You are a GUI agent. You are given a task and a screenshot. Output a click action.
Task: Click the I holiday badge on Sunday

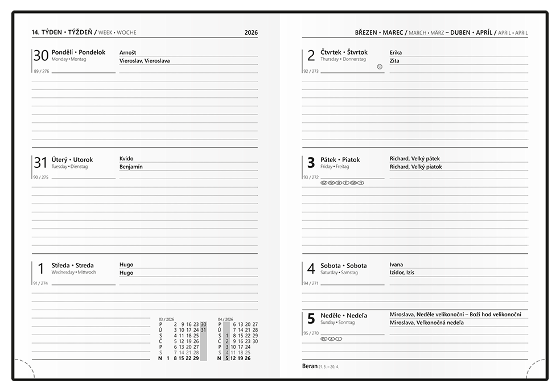point(339,339)
